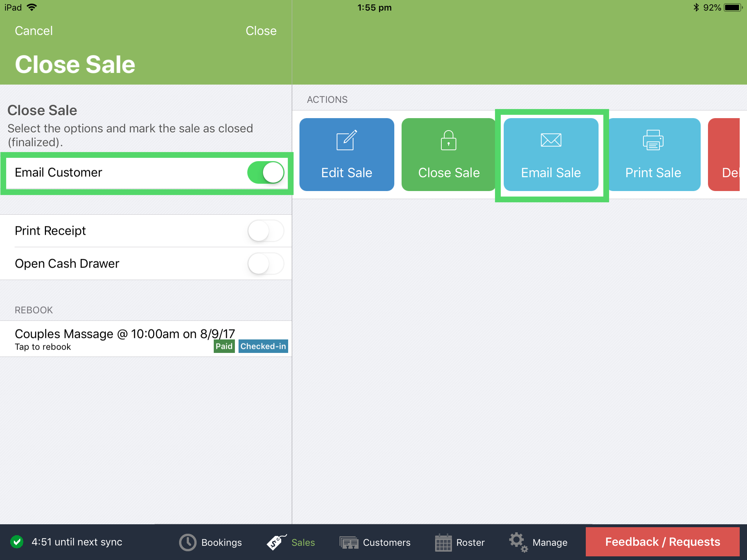
Task: Turn on Open Cash Drawer switch
Action: pyautogui.click(x=266, y=264)
